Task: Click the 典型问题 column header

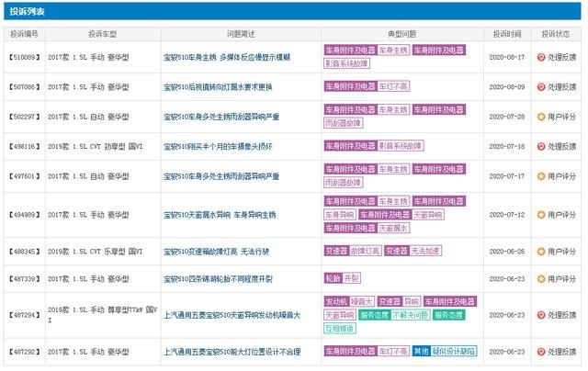Action: click(x=402, y=34)
